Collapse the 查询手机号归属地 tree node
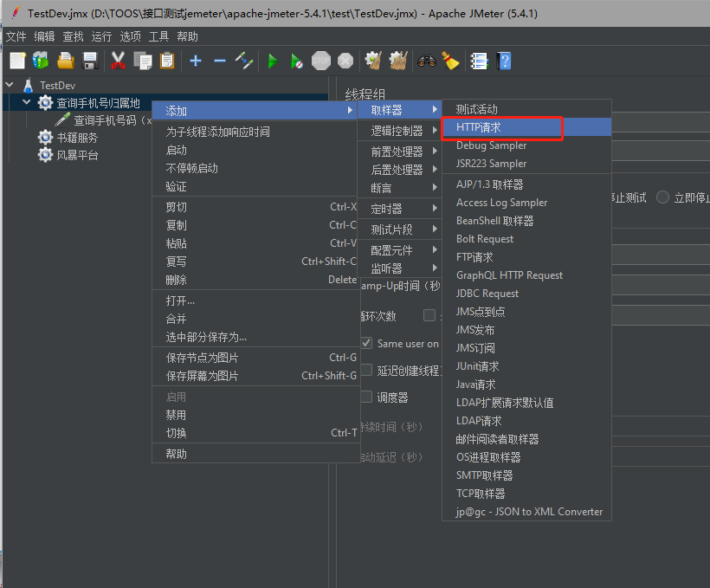Screen dimensions: 710x588 (x=27, y=102)
